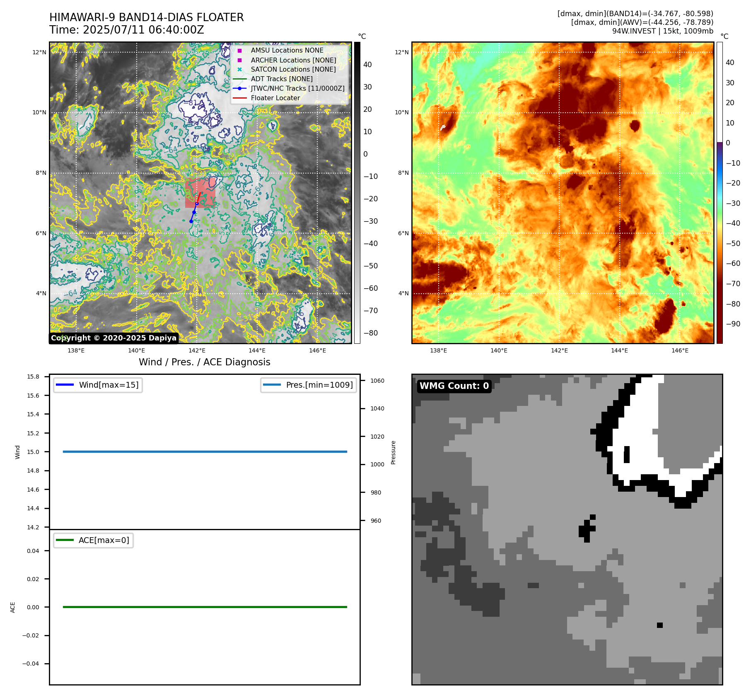The width and height of the screenshot is (751, 700).
Task: Click the HIMAWARI-9 BAND14-DIAS FLOATER title
Action: [x=147, y=17]
